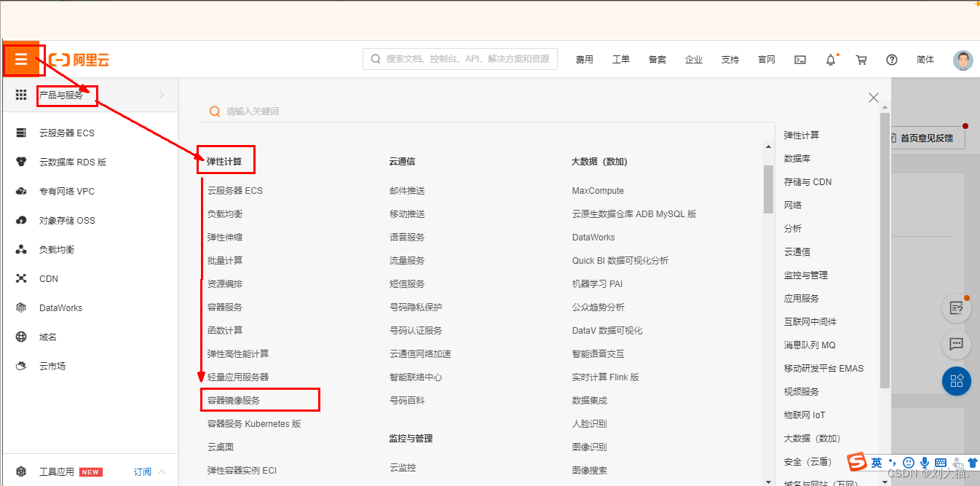The width and height of the screenshot is (980, 486).
Task: Click the top documentation search box
Action: (x=460, y=59)
